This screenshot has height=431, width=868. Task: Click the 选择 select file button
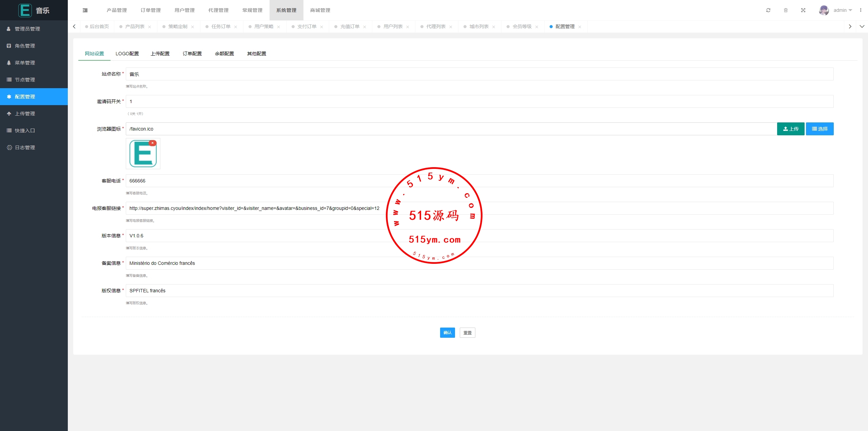820,129
